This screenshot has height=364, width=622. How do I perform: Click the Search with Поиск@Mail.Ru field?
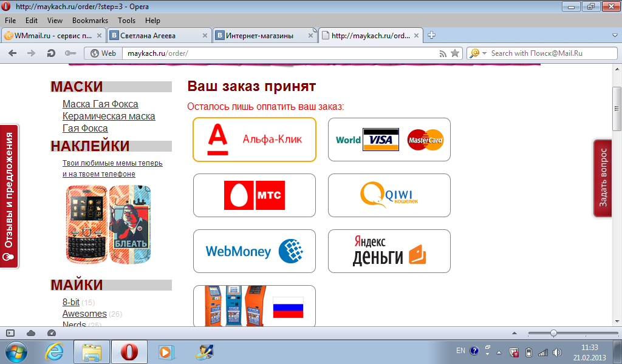[x=553, y=53]
